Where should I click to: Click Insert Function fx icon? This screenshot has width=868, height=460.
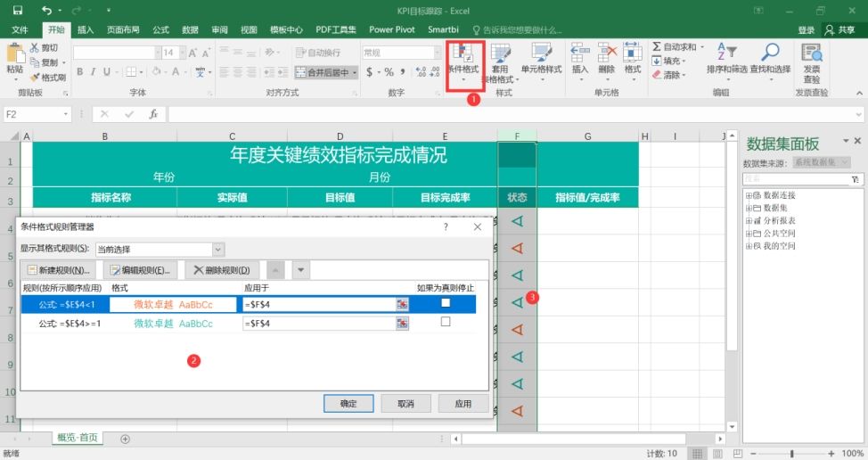coord(154,115)
